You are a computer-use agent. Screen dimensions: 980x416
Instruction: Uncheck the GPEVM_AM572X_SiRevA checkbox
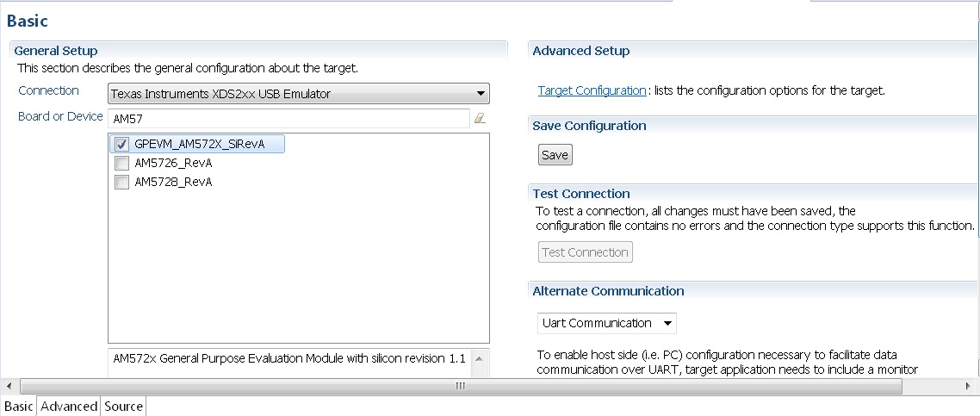(x=122, y=145)
